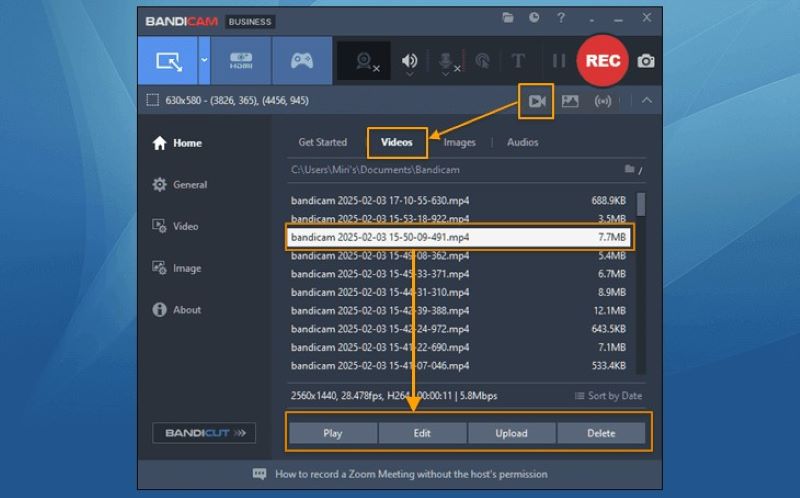Switch to the Get Started tab
The height and width of the screenshot is (498, 800).
pyautogui.click(x=322, y=142)
